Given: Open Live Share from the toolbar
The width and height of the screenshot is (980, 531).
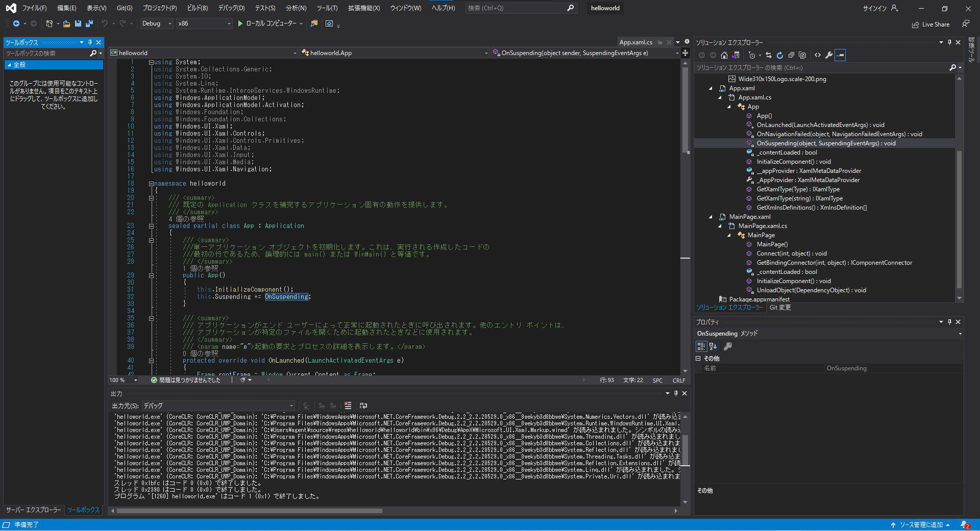Looking at the screenshot, I should [x=930, y=24].
